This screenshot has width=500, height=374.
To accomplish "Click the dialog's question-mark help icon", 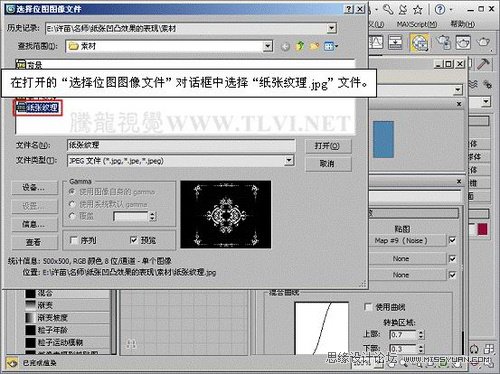I will (x=349, y=9).
